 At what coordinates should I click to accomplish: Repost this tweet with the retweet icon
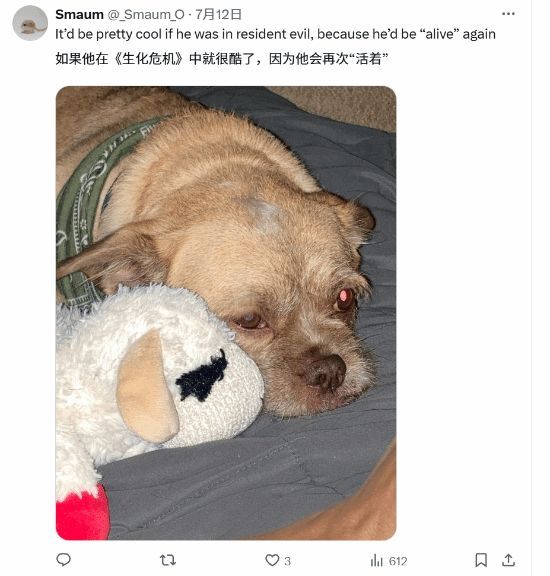click(168, 560)
